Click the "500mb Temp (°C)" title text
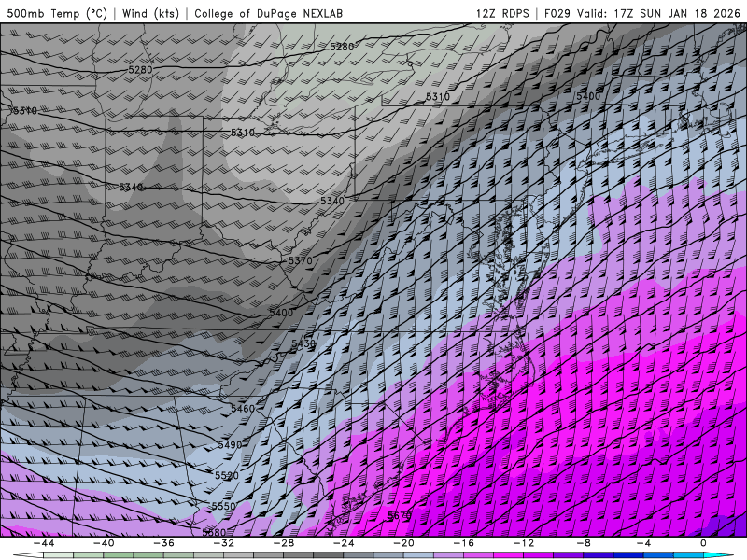Image resolution: width=747 pixels, height=560 pixels. (x=57, y=13)
